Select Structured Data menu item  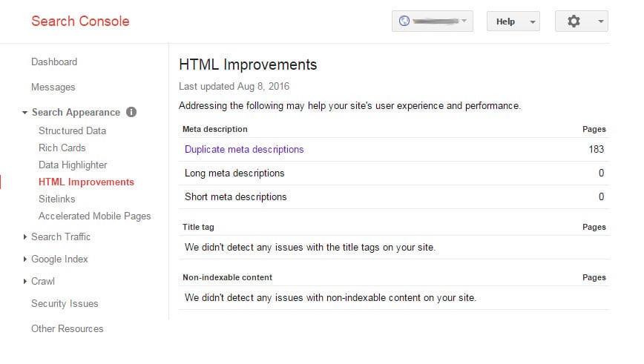72,130
